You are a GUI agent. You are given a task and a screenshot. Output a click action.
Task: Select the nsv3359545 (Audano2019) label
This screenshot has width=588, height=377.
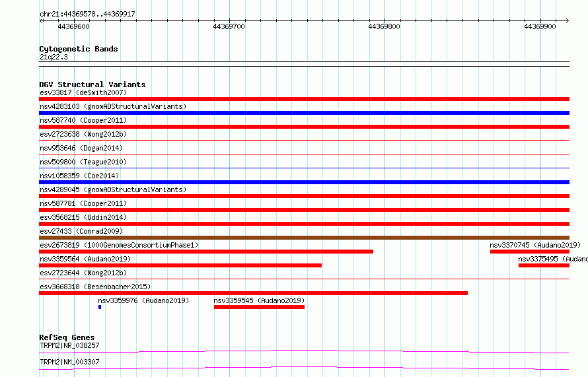(259, 300)
